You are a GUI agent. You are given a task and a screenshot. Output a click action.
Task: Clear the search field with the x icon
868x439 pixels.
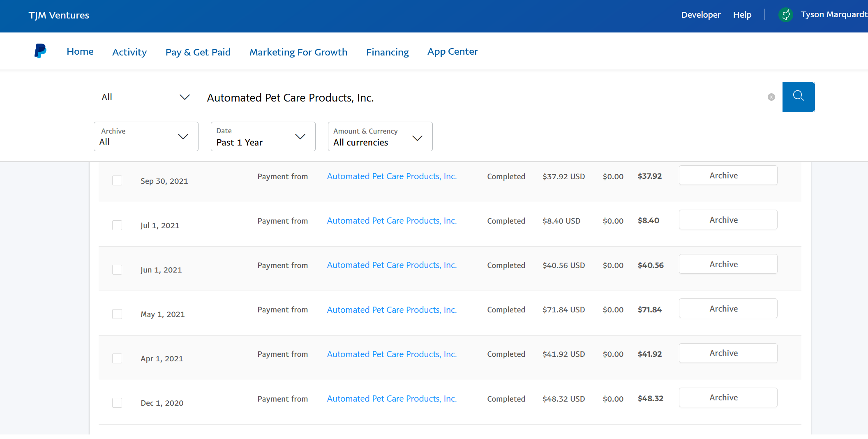pos(771,97)
